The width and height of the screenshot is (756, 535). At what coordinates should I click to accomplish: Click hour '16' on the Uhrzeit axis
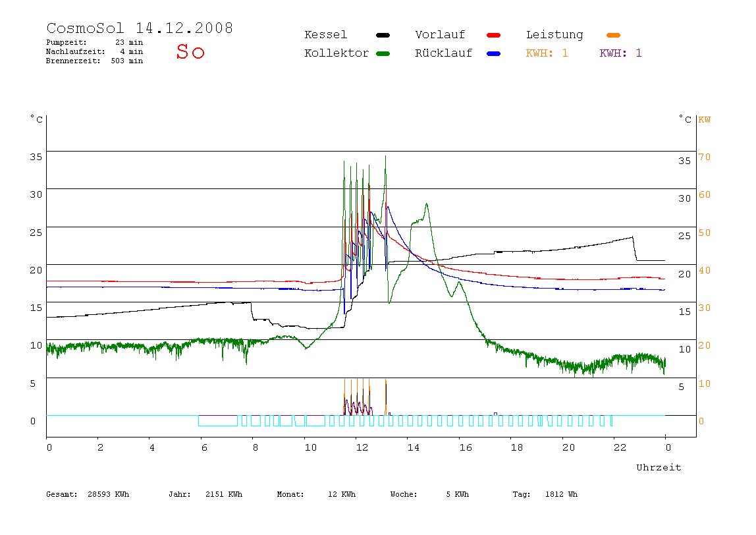466,447
